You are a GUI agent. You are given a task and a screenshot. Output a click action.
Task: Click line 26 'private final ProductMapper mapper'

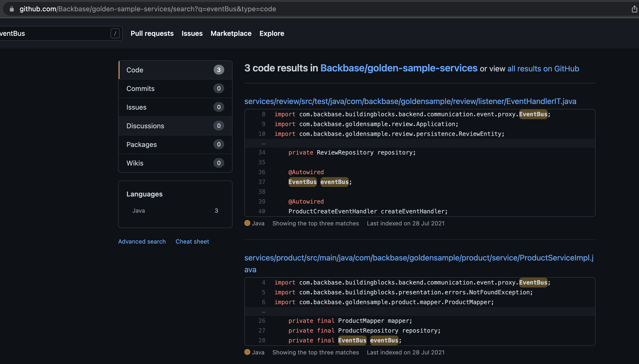pos(350,321)
